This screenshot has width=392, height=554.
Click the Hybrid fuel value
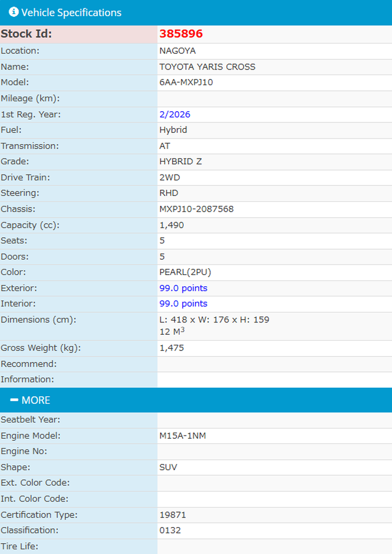click(x=173, y=130)
